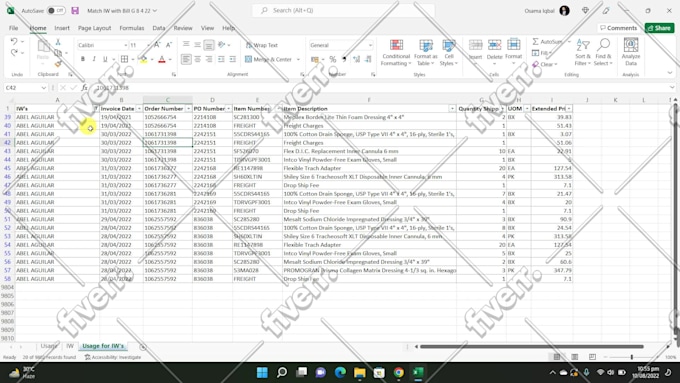This screenshot has width=680, height=383.
Task: Open Format as Table gallery
Action: pyautogui.click(x=425, y=52)
